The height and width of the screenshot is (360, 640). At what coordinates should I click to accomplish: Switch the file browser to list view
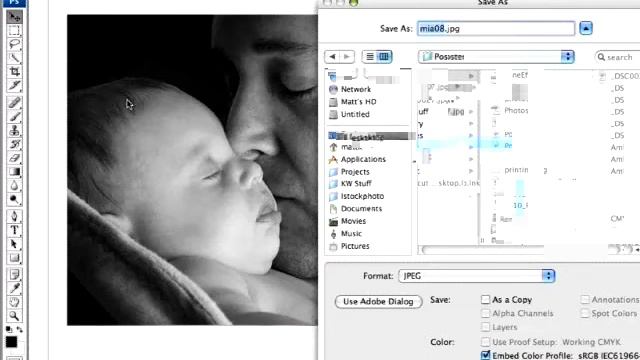pos(370,57)
